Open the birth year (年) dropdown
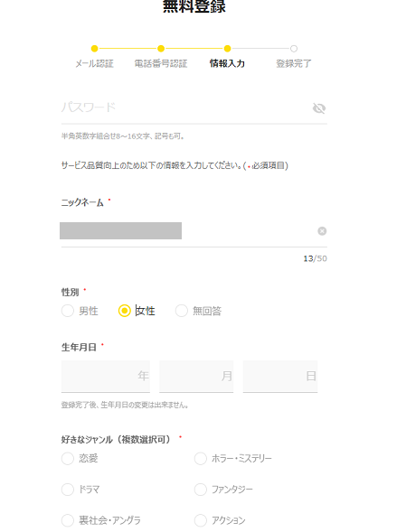 click(106, 377)
